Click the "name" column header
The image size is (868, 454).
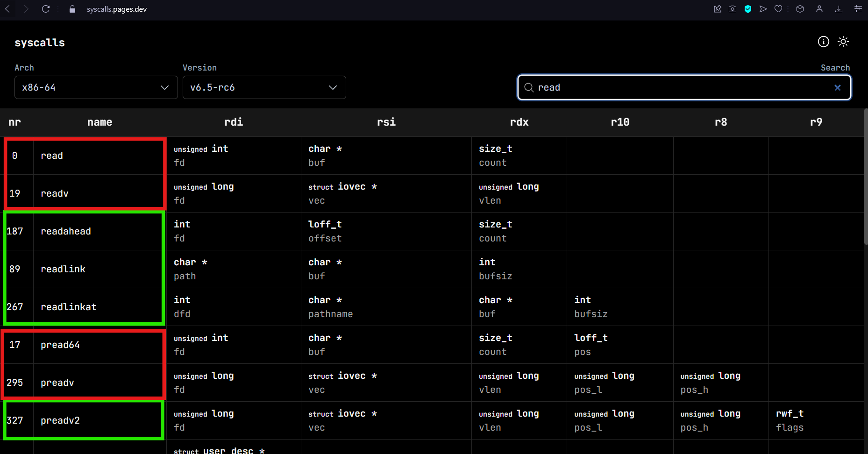(100, 122)
